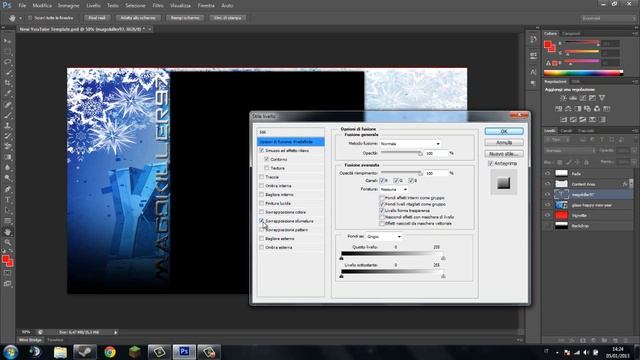Image resolution: width=640 pixels, height=360 pixels.
Task: Open the Colore panel options menu
Action: (x=634, y=33)
